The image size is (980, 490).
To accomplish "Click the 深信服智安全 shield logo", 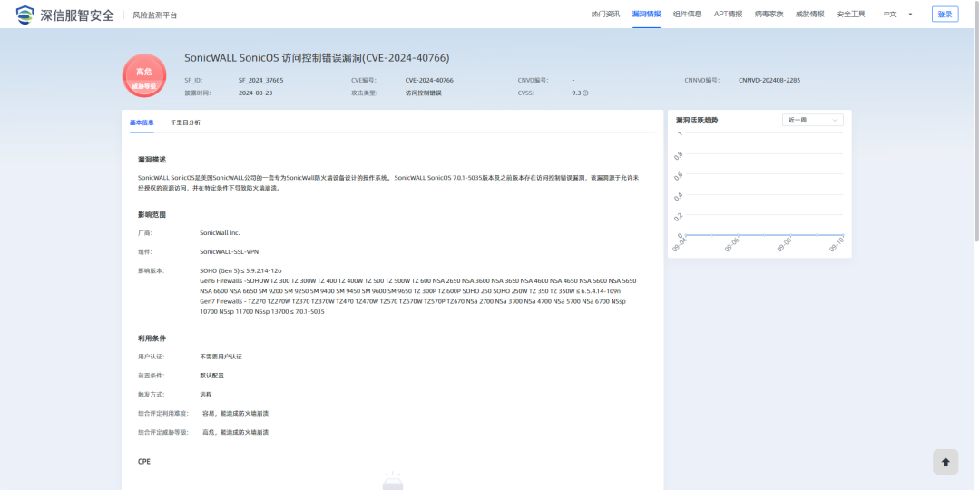I will [24, 15].
